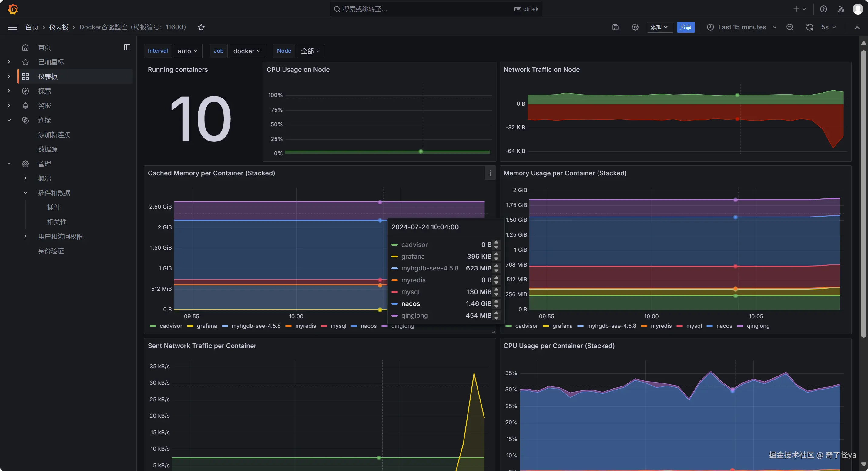The height and width of the screenshot is (471, 868).
Task: Open the Cached Memory panel three-dot menu
Action: tap(490, 173)
